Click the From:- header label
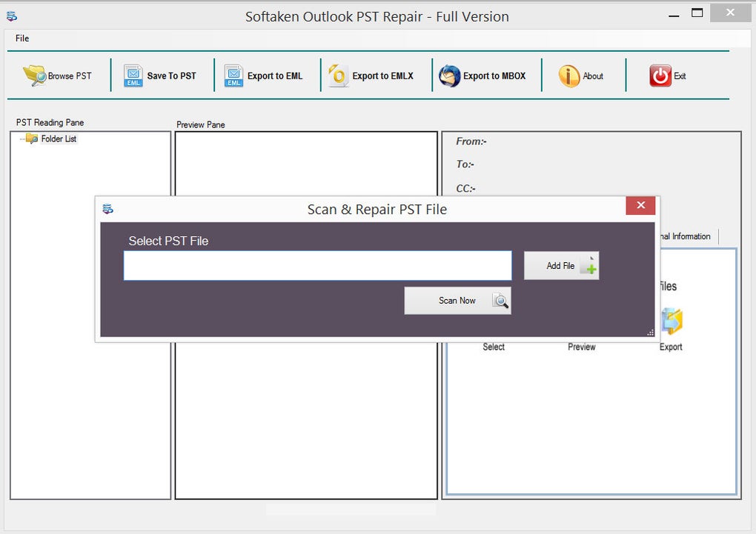The width and height of the screenshot is (756, 534). [x=471, y=141]
